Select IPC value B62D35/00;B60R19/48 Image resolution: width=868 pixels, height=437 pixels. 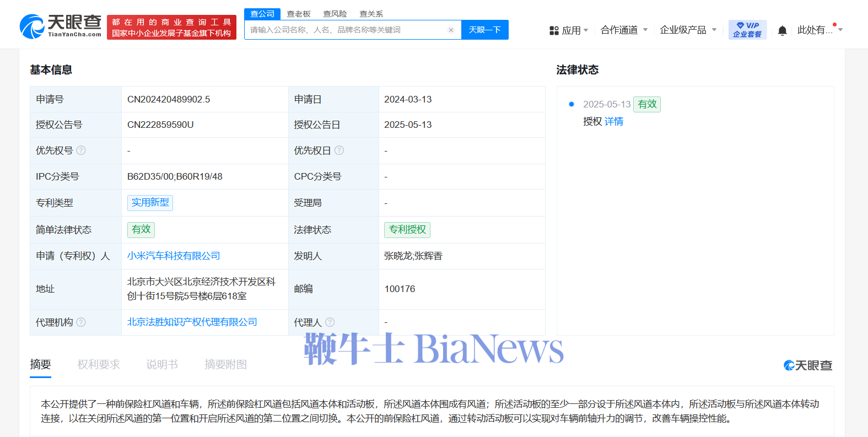175,176
